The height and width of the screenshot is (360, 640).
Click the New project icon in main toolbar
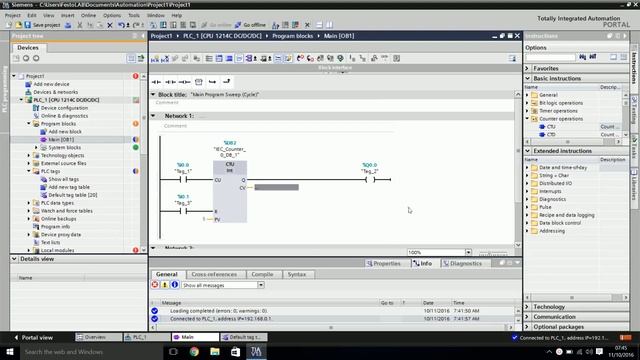[x=9, y=25]
